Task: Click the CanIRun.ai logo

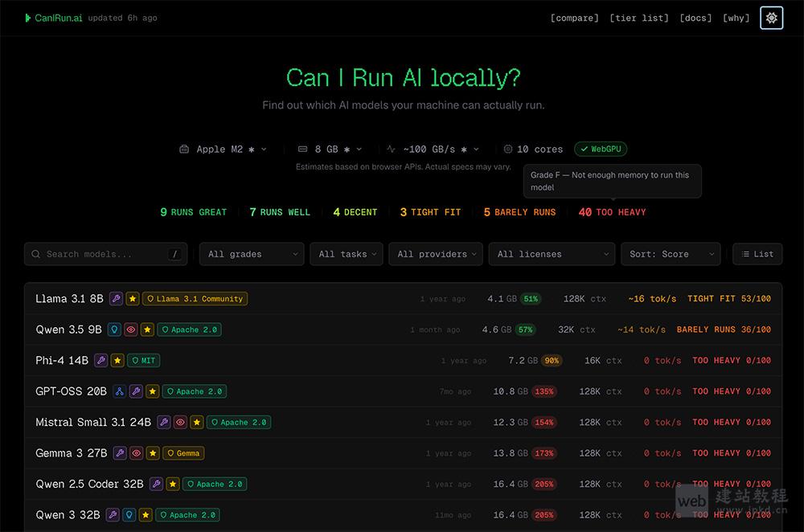Action: [x=53, y=18]
